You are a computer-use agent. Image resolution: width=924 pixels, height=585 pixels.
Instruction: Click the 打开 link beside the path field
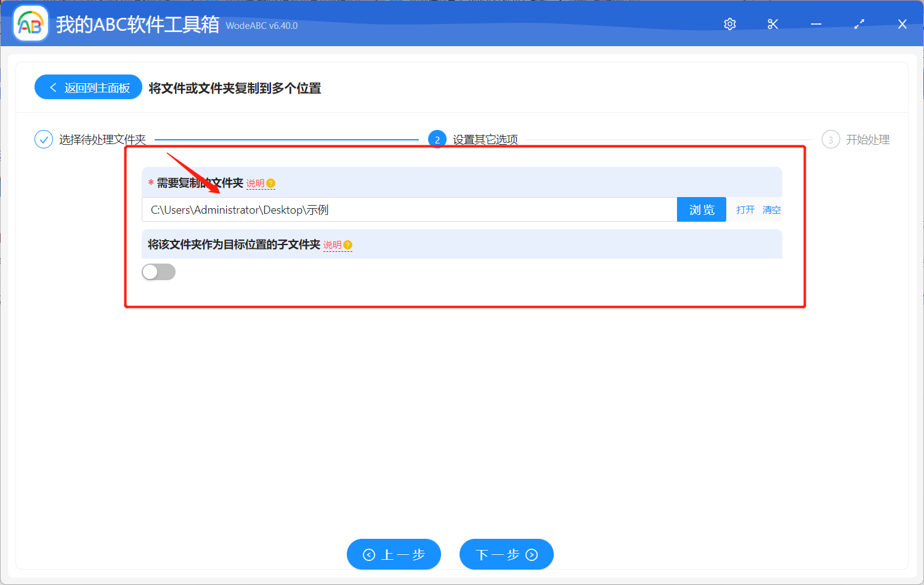[745, 209]
